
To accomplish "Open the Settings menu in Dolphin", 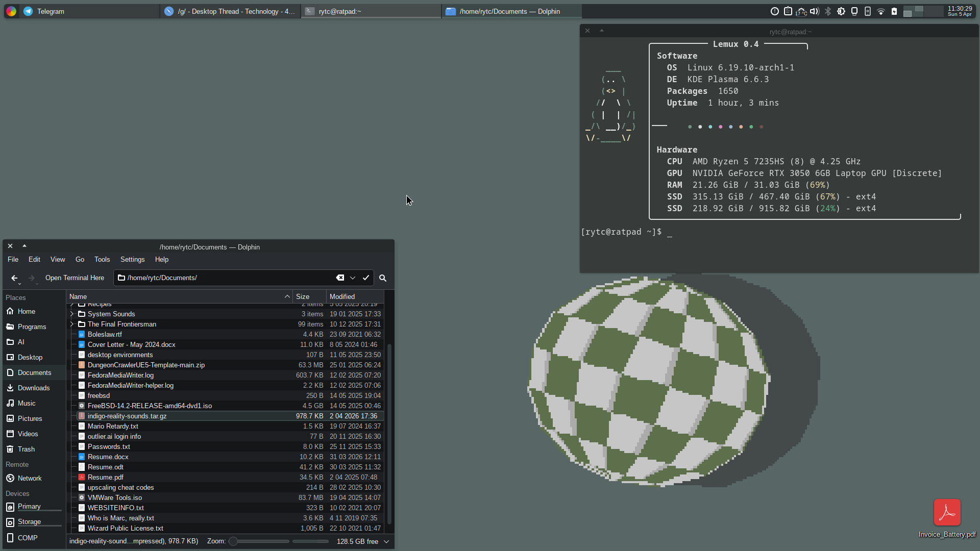I will 132,260.
